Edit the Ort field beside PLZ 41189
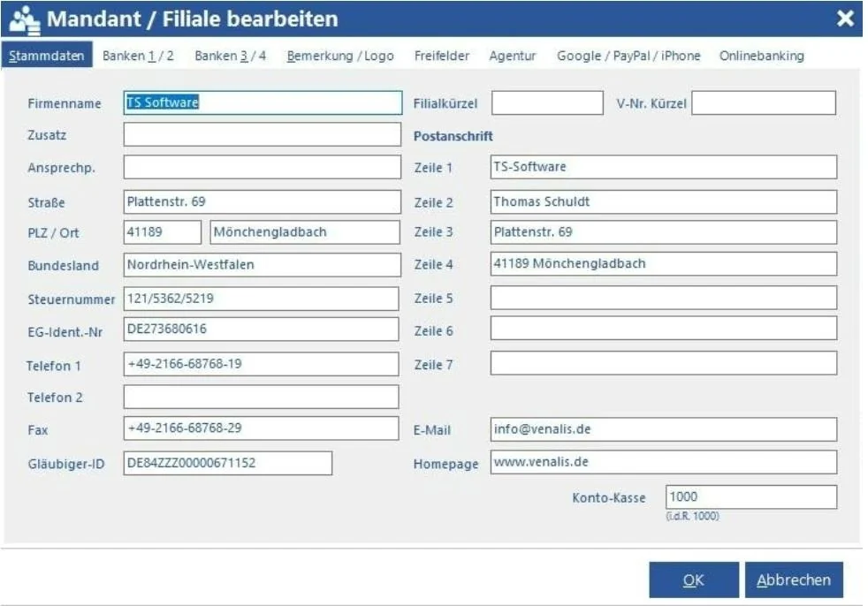Image resolution: width=868 pixels, height=606 pixels. pyautogui.click(x=305, y=231)
